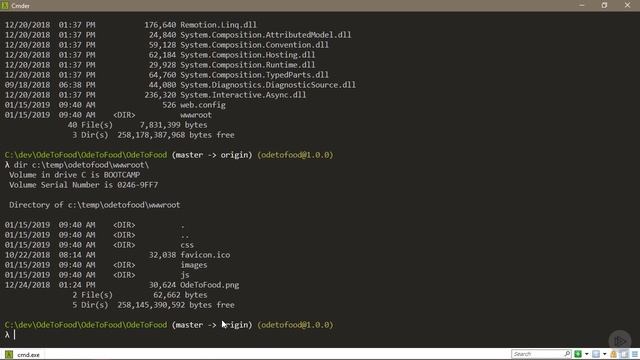Click the web.config file name
Viewport: 640px width, 360px height.
pyautogui.click(x=203, y=105)
